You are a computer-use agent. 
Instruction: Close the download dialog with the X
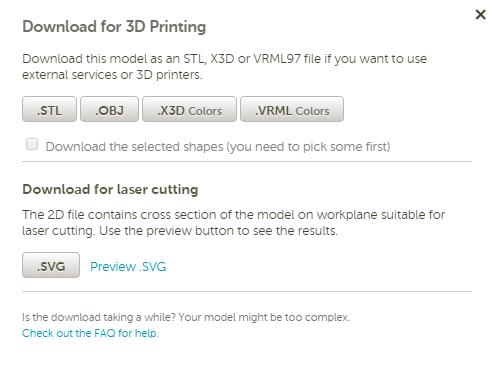[480, 14]
